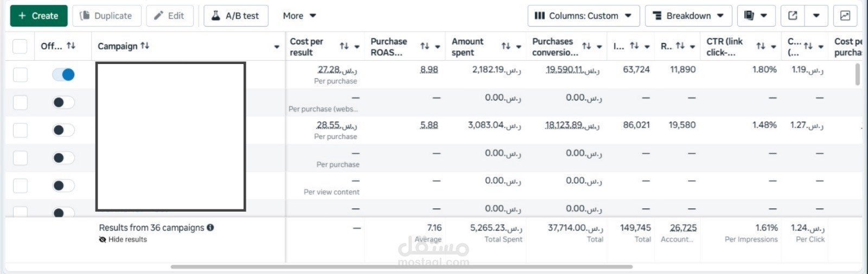
Task: Click the A/B test button
Action: pyautogui.click(x=235, y=16)
